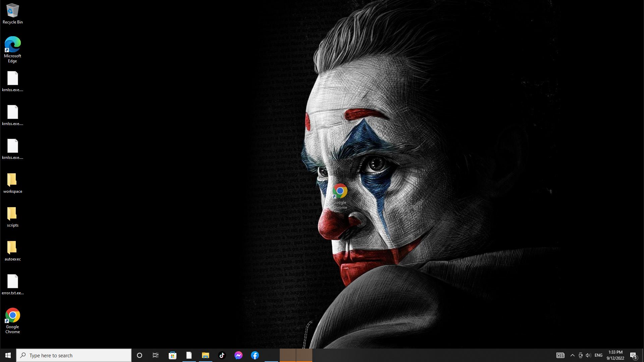Open TikTok from the taskbar

coord(222,355)
